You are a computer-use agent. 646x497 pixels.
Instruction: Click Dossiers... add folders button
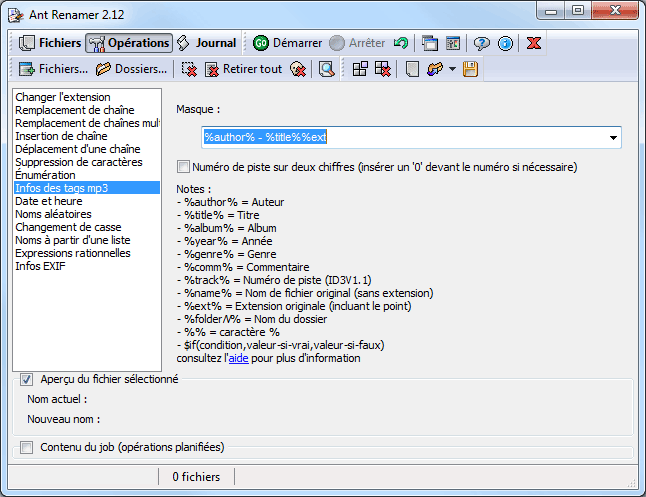133,69
